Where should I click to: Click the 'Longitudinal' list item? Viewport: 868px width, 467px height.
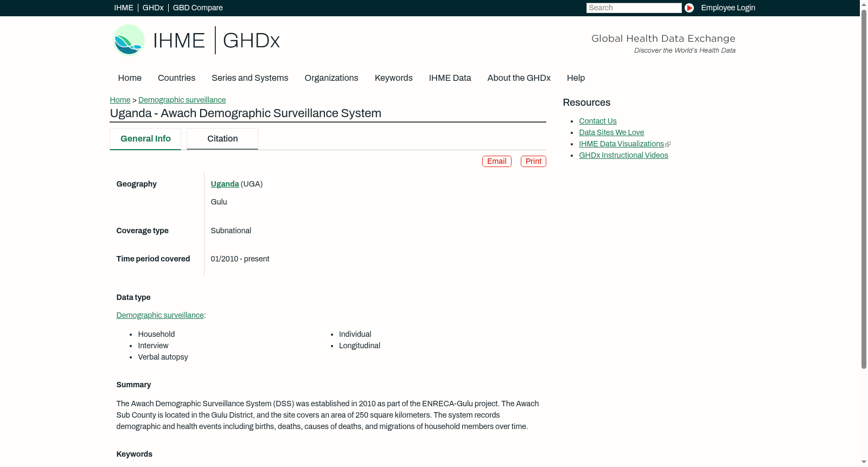click(x=359, y=346)
